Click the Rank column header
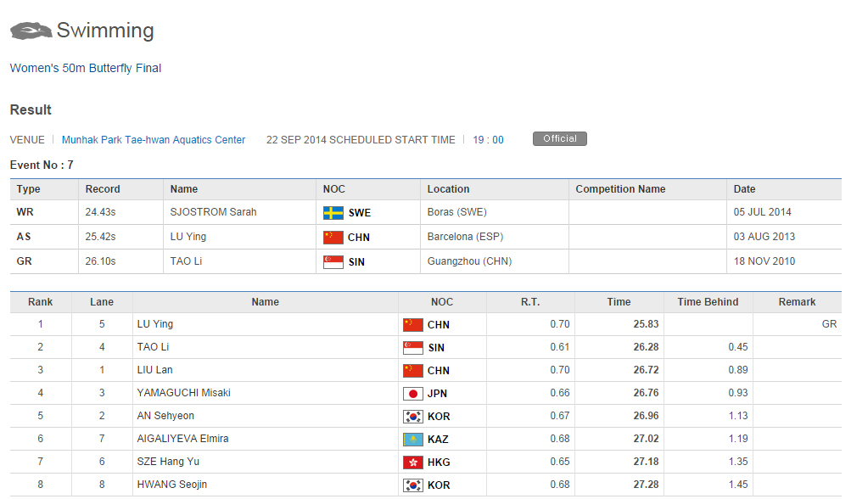The width and height of the screenshot is (868, 499). [41, 302]
